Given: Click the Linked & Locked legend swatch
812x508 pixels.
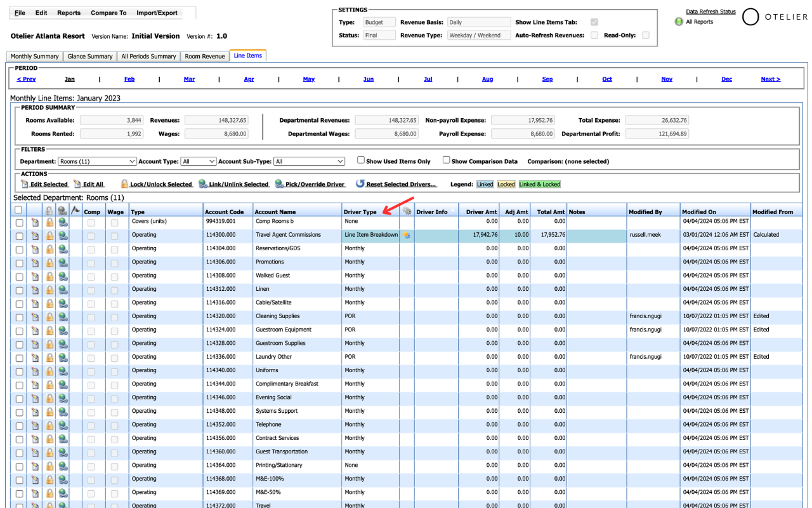Looking at the screenshot, I should [539, 184].
